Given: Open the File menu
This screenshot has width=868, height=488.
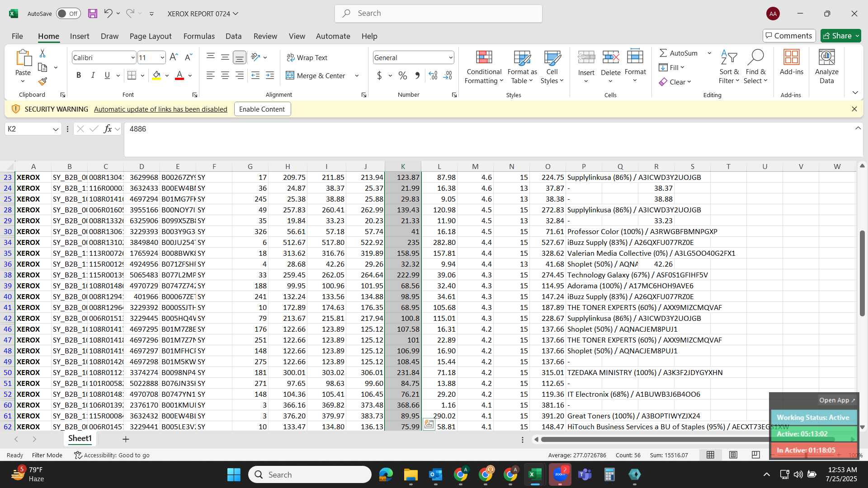Looking at the screenshot, I should click(17, 36).
